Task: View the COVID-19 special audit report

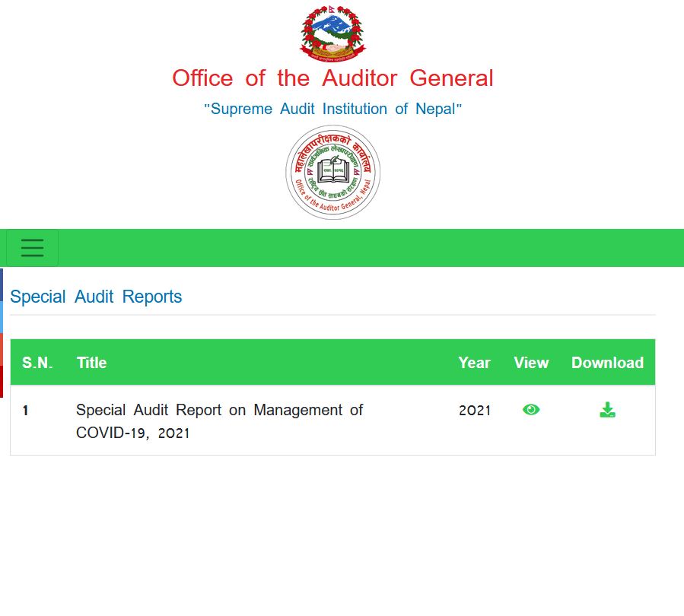Action: click(x=531, y=410)
